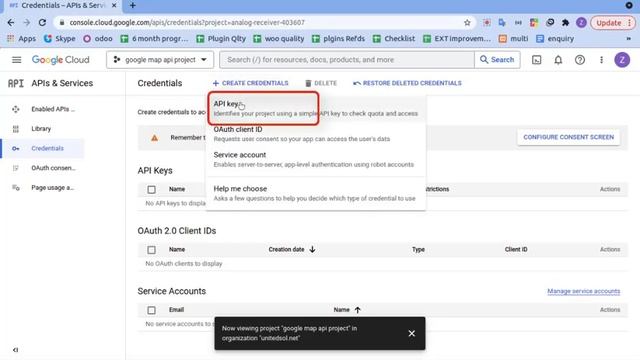Click the Chrome profile avatar in toolbar

(x=581, y=23)
